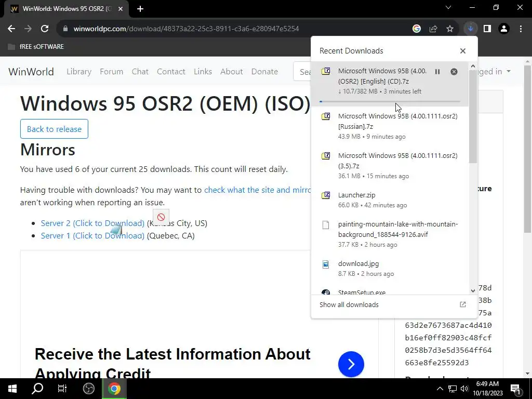Image resolution: width=532 pixels, height=399 pixels.
Task: Open the Windows Start menu
Action: pyautogui.click(x=12, y=389)
